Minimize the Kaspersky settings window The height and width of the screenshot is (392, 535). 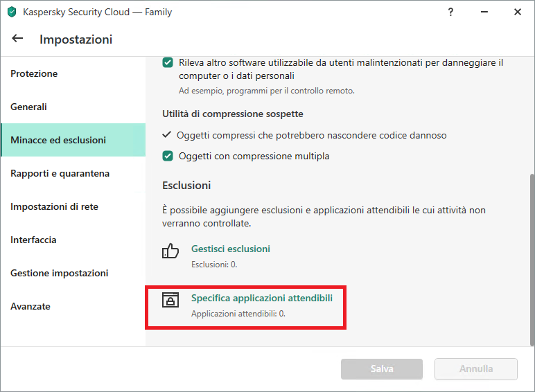484,12
